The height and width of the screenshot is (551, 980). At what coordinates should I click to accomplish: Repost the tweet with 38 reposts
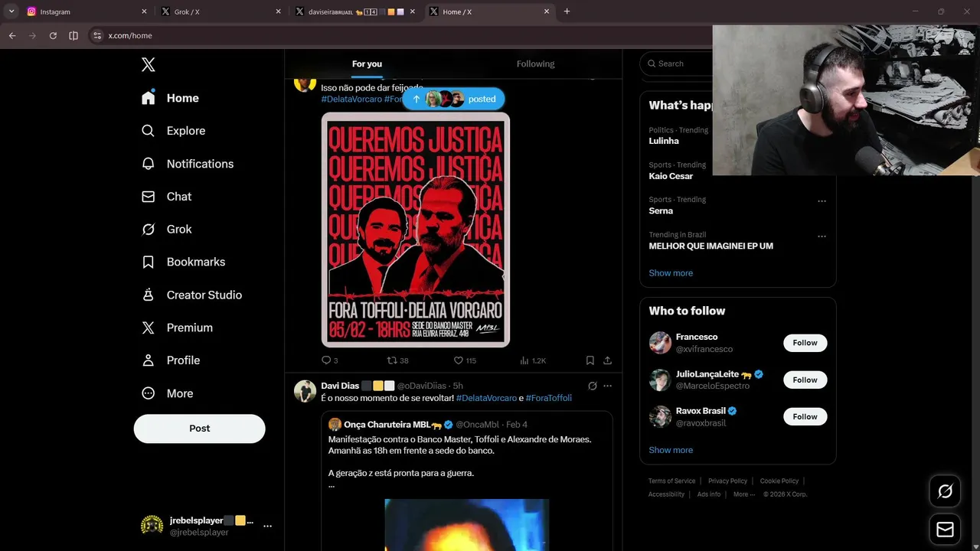coord(397,360)
